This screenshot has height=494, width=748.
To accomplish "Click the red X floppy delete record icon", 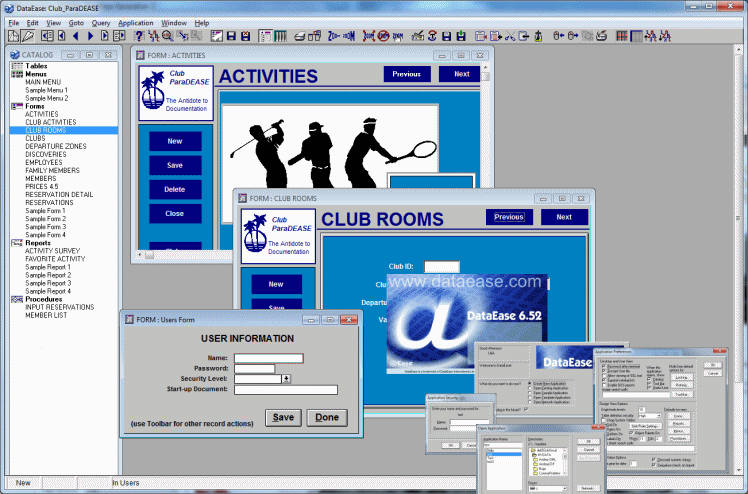I will click(246, 36).
